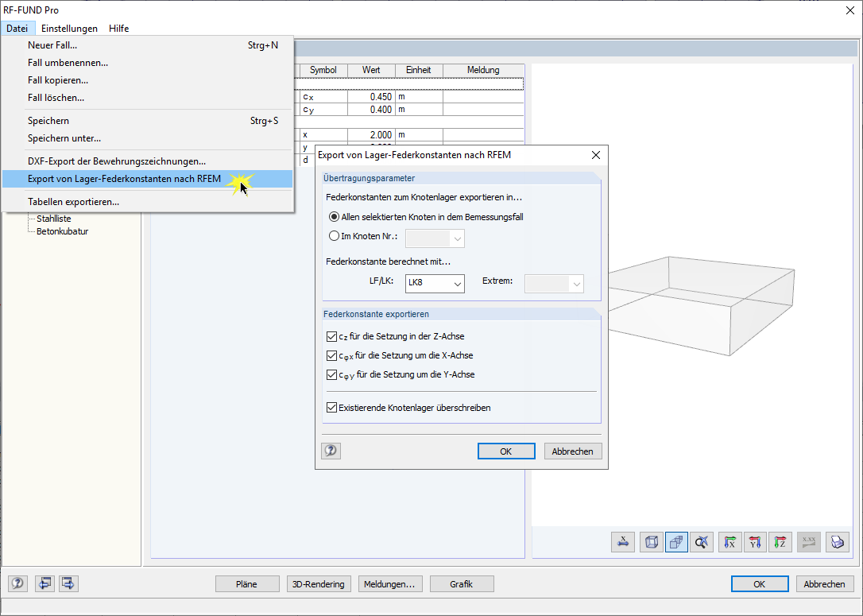863x616 pixels.
Task: Close the Export von Lager-Federkonstanten dialog
Action: point(595,155)
